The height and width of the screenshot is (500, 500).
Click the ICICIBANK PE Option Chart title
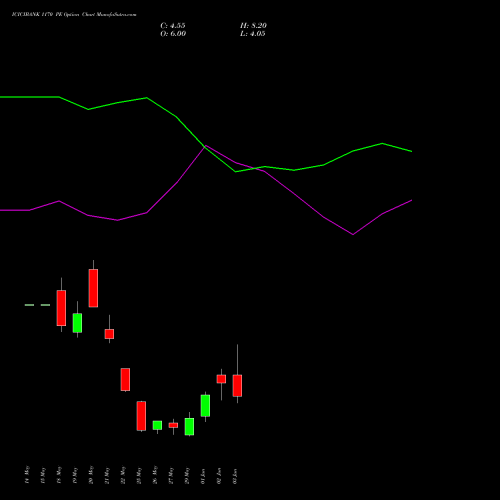pos(74,15)
